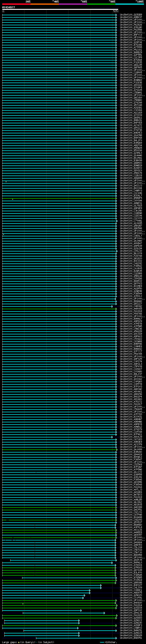
Task: Select the UniRef100_P52301 label
Action: coord(131,50)
